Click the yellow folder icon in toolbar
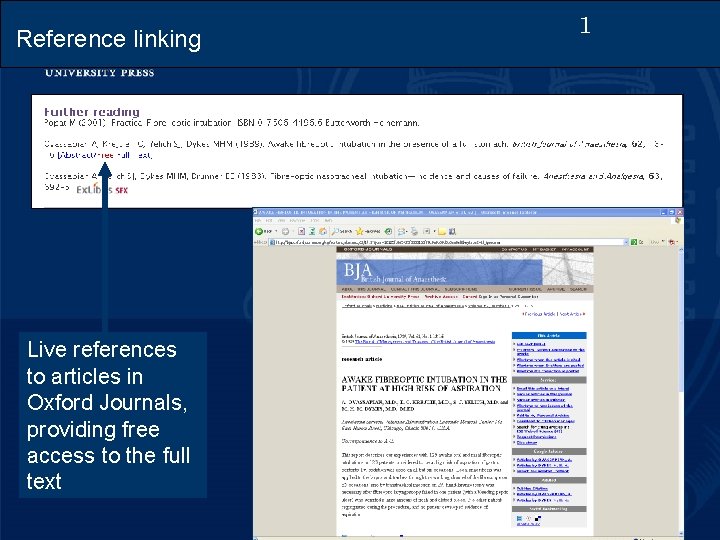 coord(441,232)
